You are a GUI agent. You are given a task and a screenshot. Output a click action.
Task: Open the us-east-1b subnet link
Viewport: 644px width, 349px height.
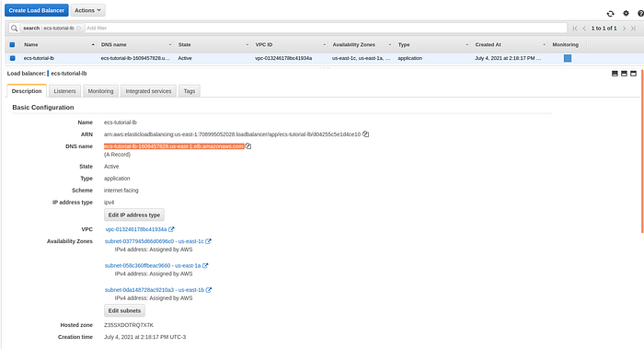[154, 290]
